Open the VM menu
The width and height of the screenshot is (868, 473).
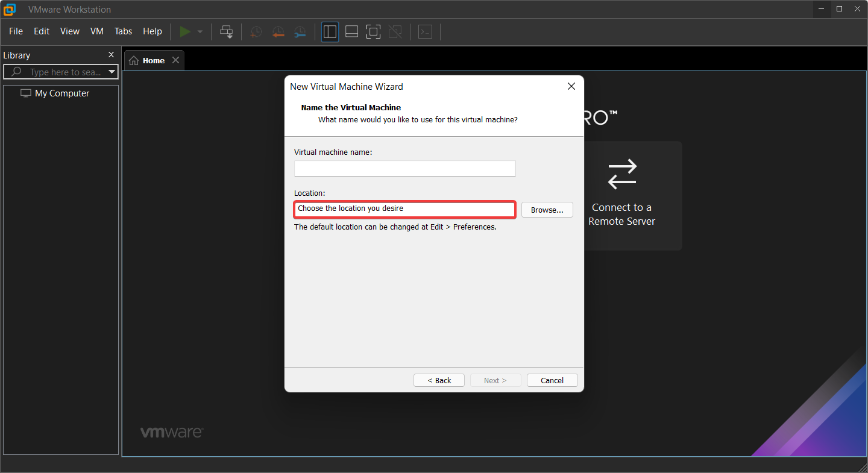point(97,31)
